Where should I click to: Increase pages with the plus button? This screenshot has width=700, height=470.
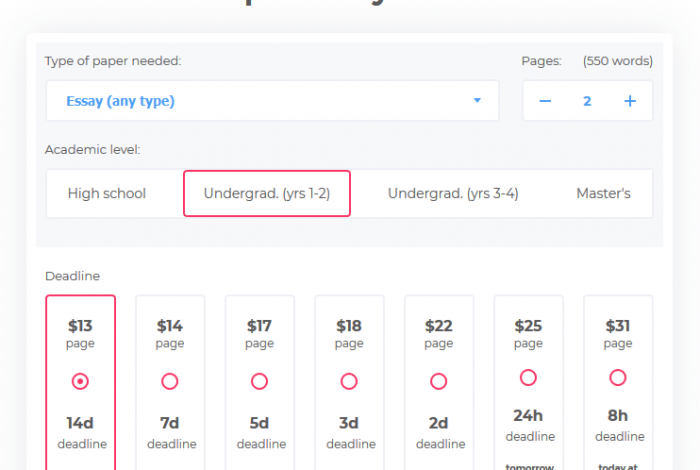click(630, 101)
